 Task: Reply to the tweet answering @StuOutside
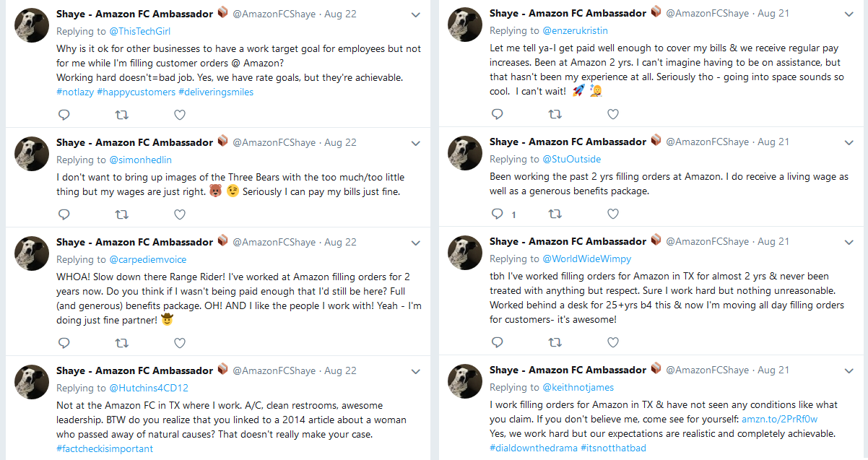click(x=497, y=213)
